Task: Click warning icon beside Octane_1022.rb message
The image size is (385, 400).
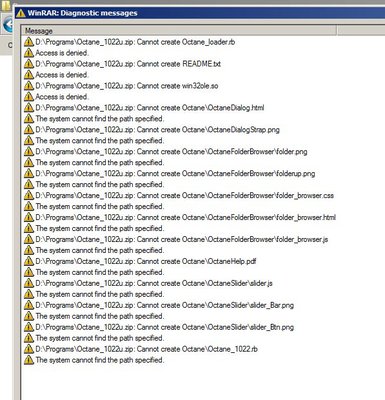Action: pos(29,349)
